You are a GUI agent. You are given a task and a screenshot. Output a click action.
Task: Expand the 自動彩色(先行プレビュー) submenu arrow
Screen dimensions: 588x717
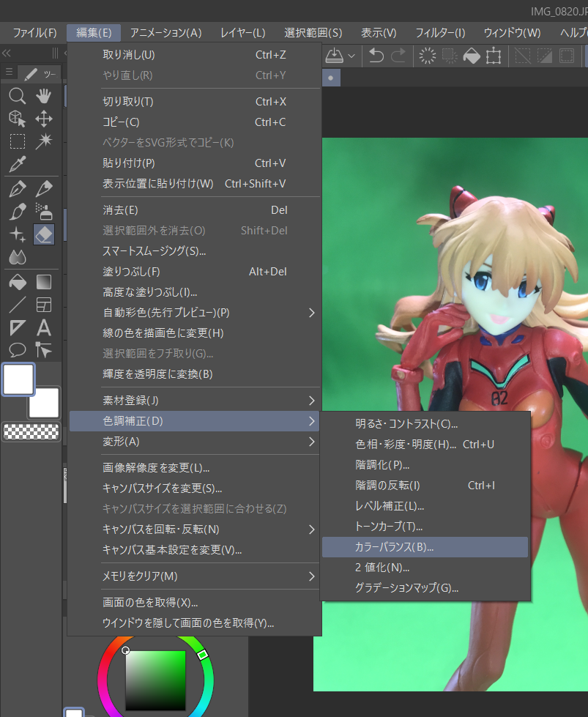click(x=311, y=313)
